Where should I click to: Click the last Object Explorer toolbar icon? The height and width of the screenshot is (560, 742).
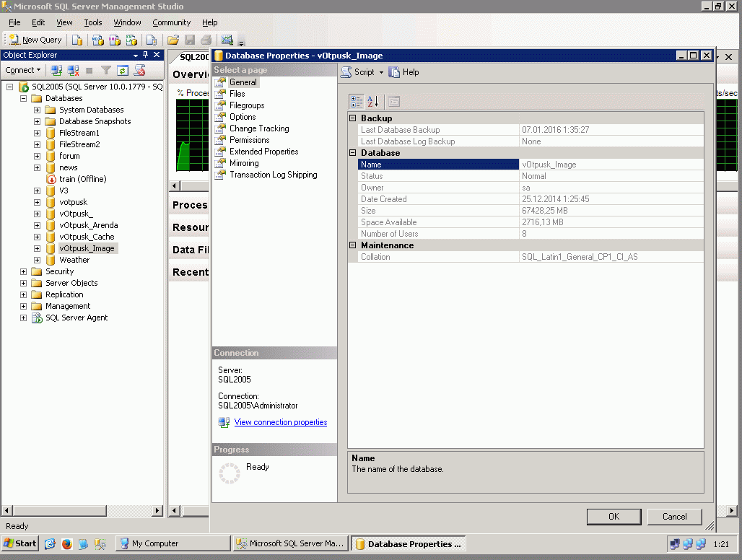coord(139,71)
